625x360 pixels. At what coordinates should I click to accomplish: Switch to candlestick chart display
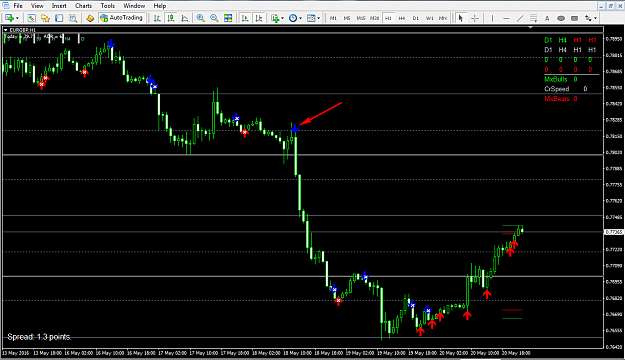coord(171,18)
